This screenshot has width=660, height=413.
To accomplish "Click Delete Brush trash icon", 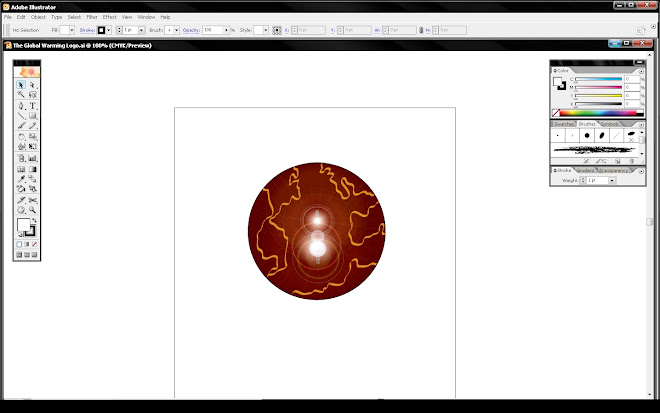I will pyautogui.click(x=631, y=161).
